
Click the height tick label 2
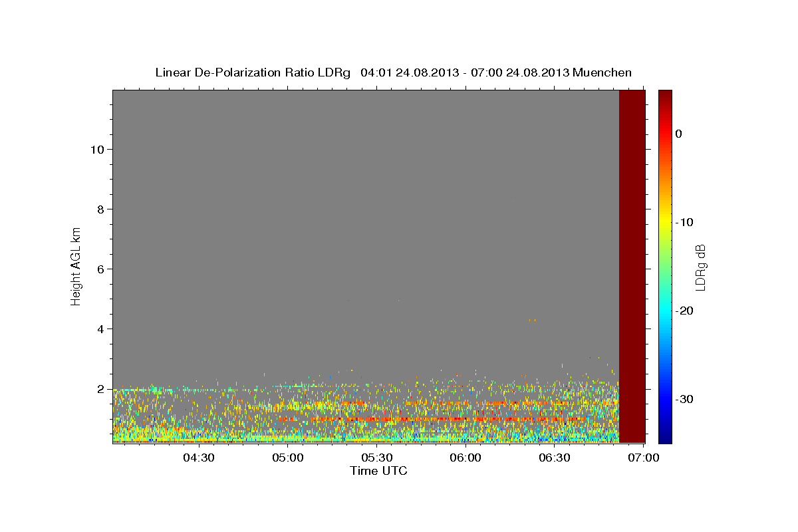(x=99, y=388)
